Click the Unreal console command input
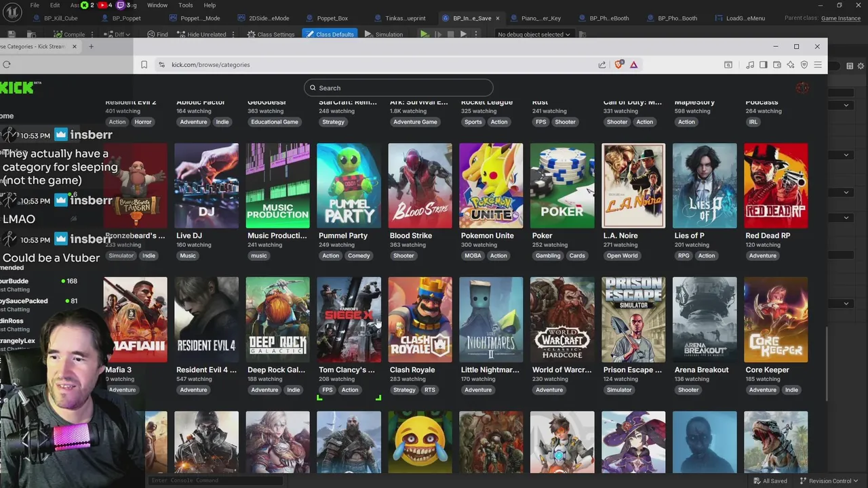Screen dimensions: 868x488 point(214,481)
